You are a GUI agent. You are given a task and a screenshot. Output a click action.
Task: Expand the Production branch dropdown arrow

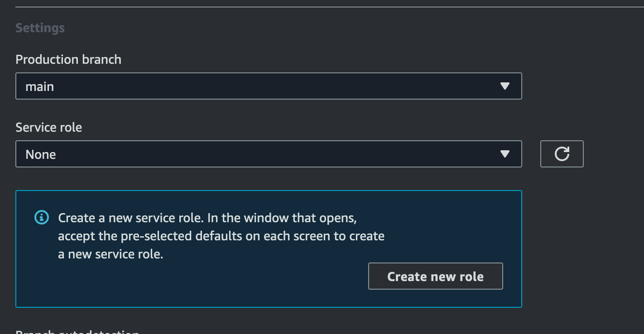505,86
